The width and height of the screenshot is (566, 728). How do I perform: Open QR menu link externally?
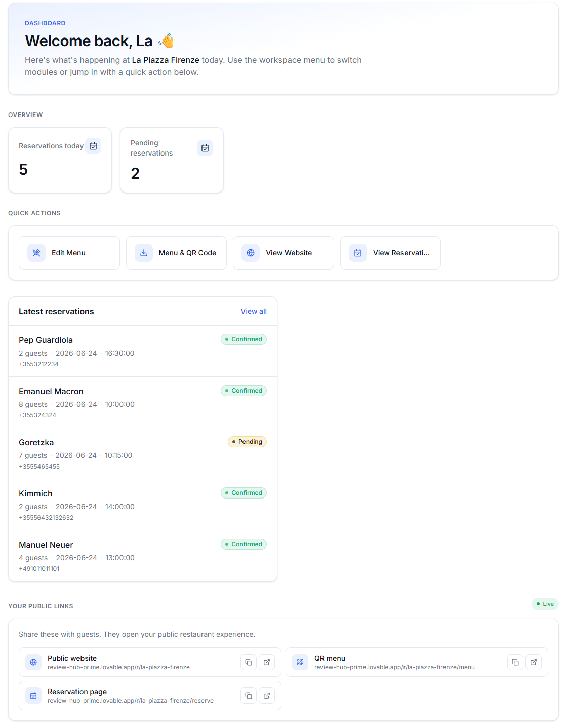click(x=534, y=662)
